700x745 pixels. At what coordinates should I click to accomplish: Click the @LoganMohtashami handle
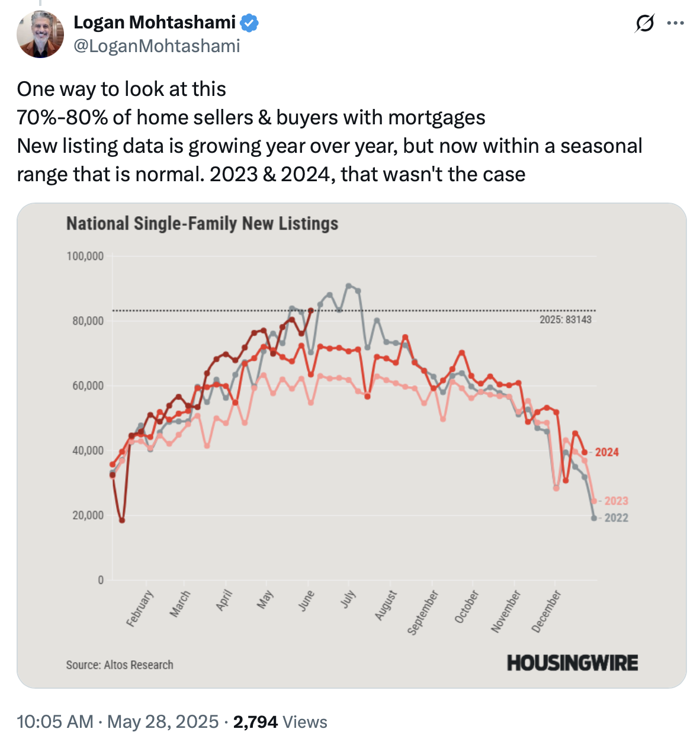(156, 46)
